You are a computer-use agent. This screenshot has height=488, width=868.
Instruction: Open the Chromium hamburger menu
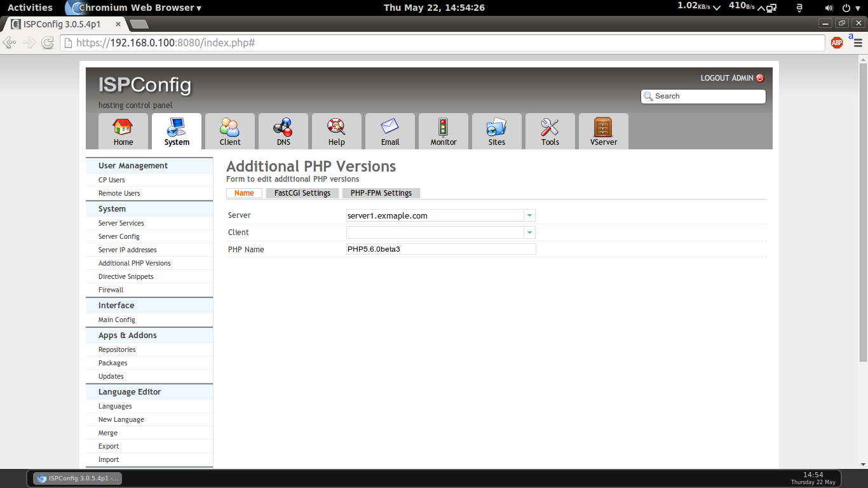858,43
